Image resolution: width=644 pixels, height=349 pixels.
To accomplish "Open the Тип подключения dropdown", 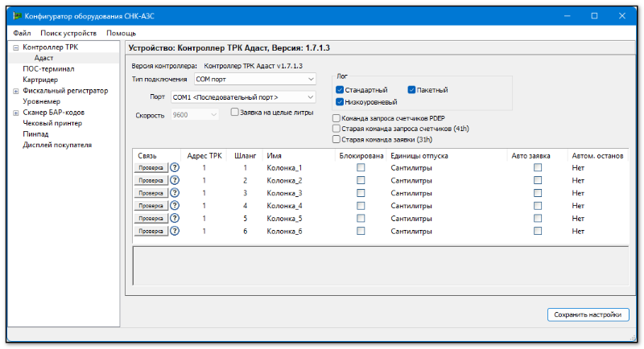I will coord(254,79).
